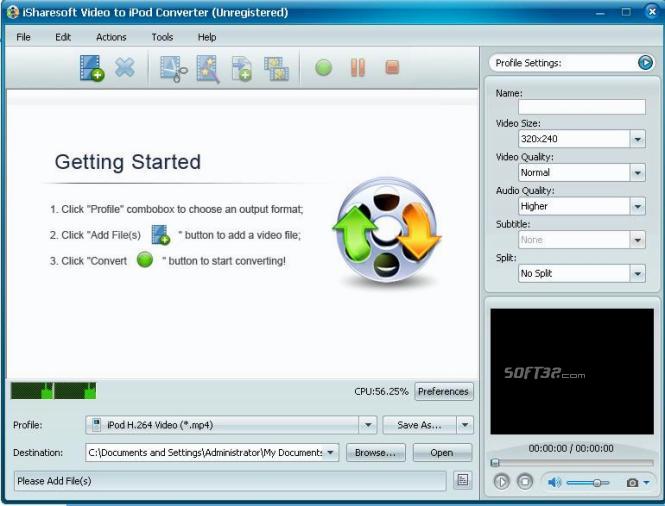The image size is (665, 506).
Task: Click the Save As... button
Action: pyautogui.click(x=419, y=425)
